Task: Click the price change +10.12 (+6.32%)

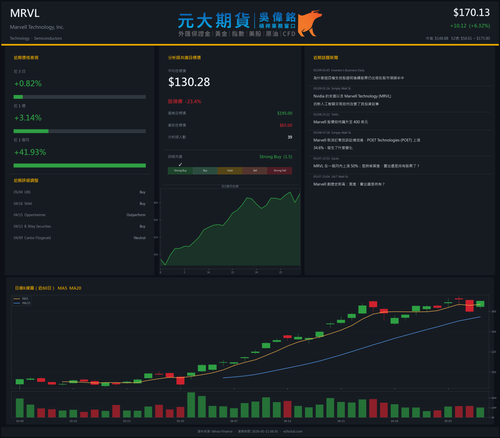Action: click(470, 26)
